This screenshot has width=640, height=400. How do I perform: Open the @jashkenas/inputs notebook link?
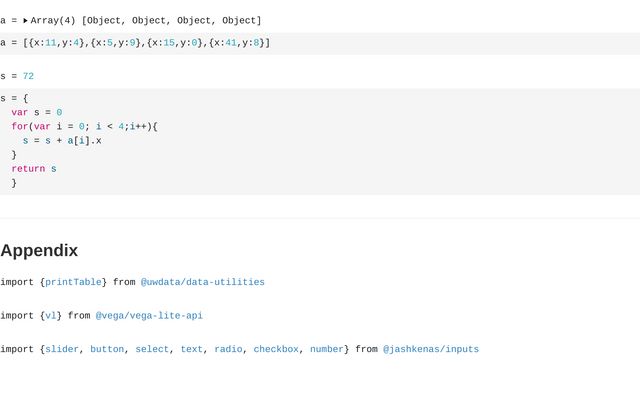point(431,349)
